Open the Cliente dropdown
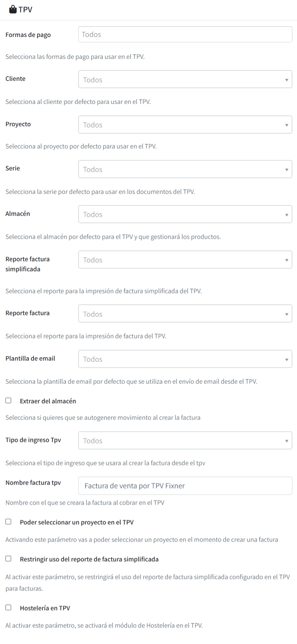297x644 pixels. point(185,79)
